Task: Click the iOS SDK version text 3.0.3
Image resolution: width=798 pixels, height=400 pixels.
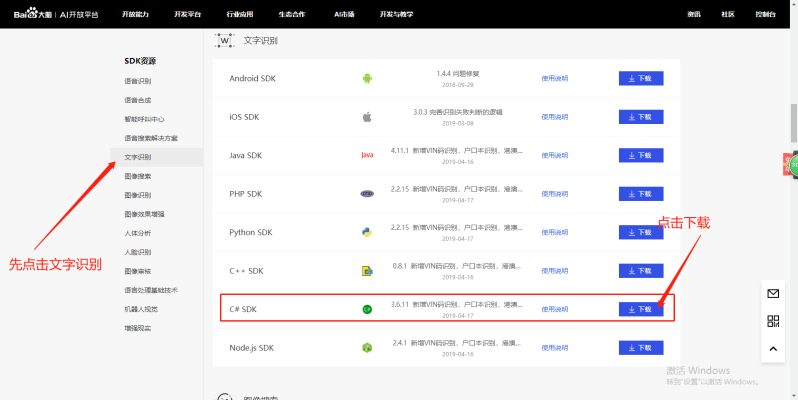Action: point(458,112)
